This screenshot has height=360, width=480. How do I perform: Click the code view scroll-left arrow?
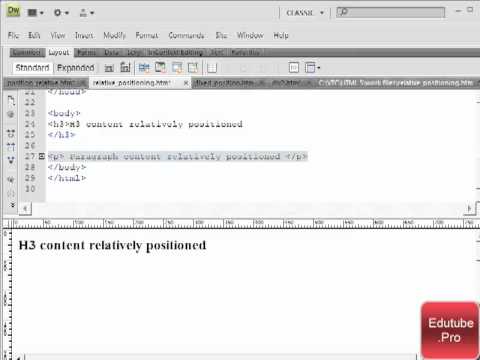coord(25,209)
